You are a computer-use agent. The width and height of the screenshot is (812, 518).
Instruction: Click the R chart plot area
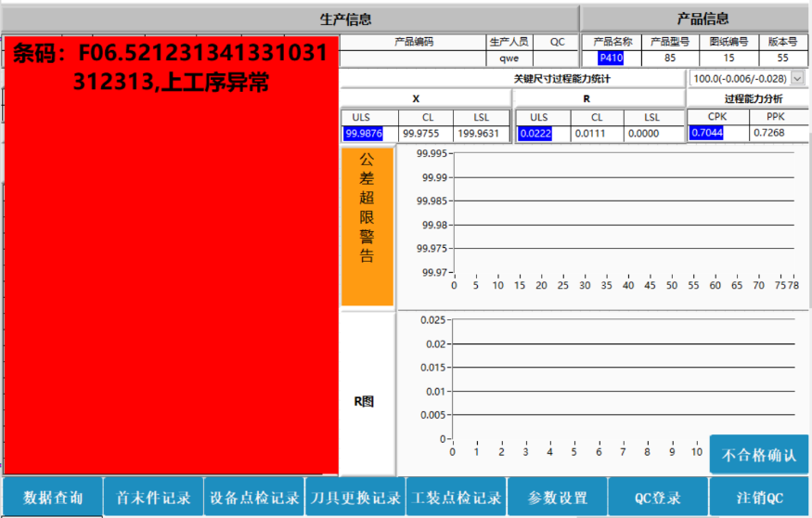coord(624,379)
